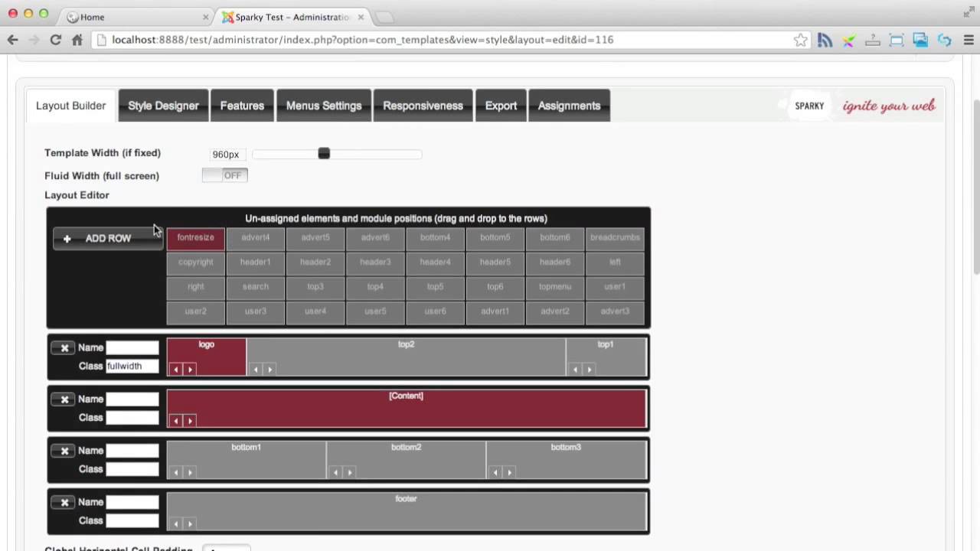Viewport: 980px width, 551px height.
Task: Select the bottom6 module position
Action: coord(555,237)
